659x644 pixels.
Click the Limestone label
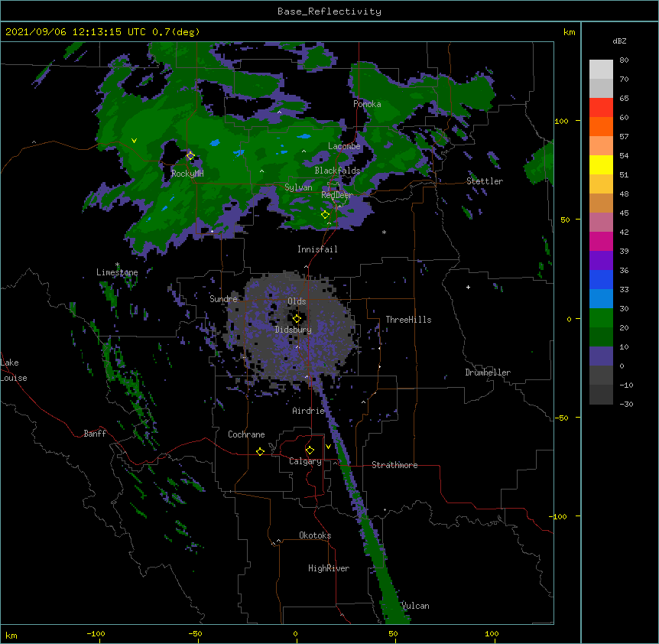click(117, 272)
